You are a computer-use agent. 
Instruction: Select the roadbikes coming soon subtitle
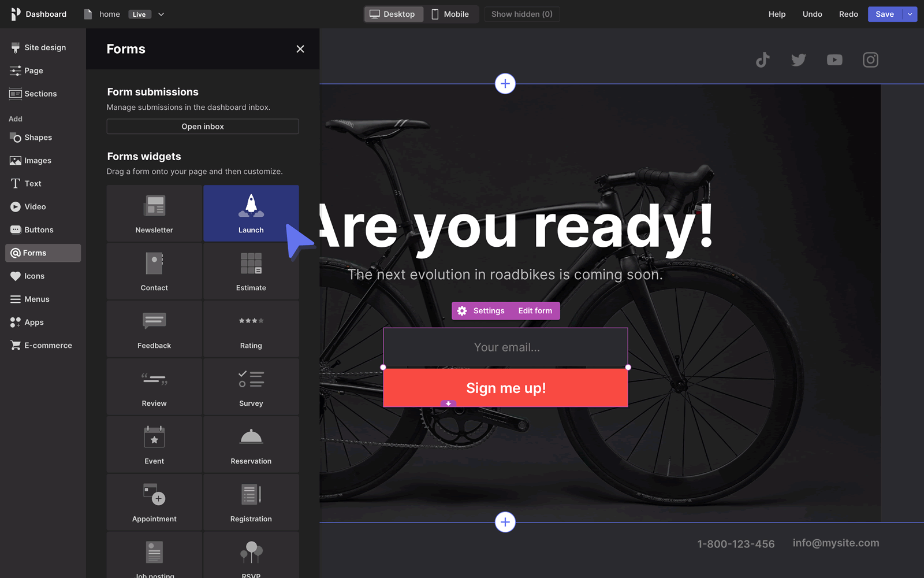505,275
